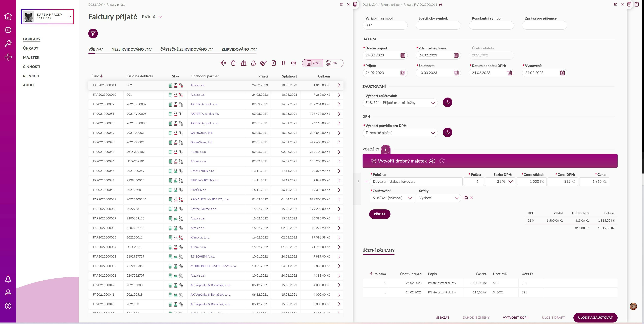Image resolution: width=644 pixels, height=324 pixels.
Task: Click the bank import icon
Action: pyautogui.click(x=243, y=63)
